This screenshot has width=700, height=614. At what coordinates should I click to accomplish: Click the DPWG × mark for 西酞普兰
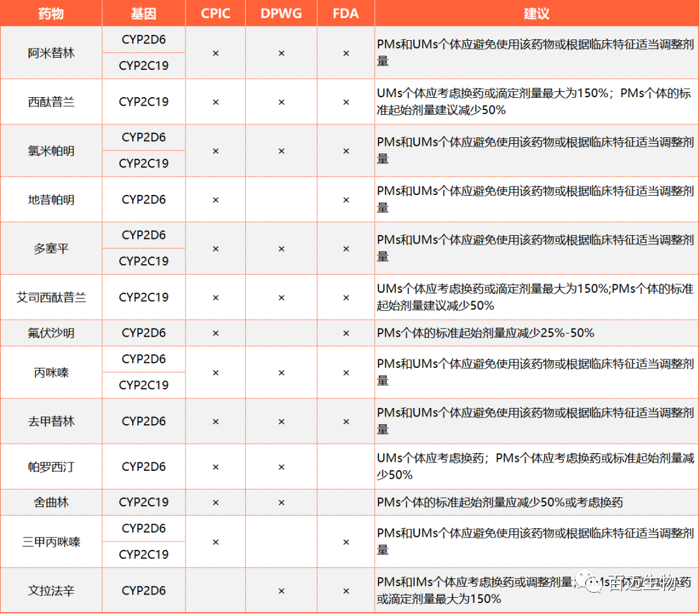(281, 102)
